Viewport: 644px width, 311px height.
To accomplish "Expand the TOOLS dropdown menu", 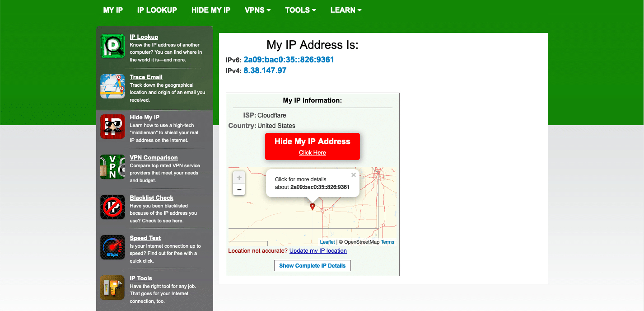I will click(x=300, y=10).
